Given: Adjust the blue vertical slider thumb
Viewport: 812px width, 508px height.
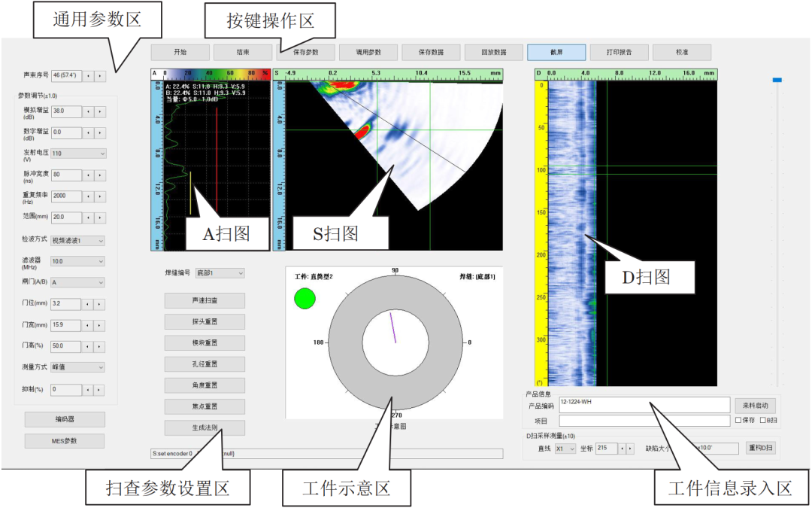Looking at the screenshot, I should [777, 80].
